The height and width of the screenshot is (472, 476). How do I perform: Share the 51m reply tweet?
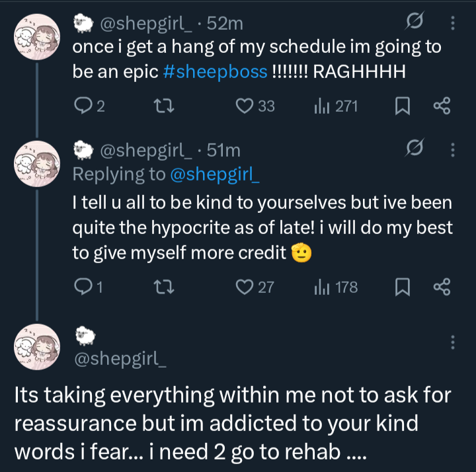(x=440, y=287)
